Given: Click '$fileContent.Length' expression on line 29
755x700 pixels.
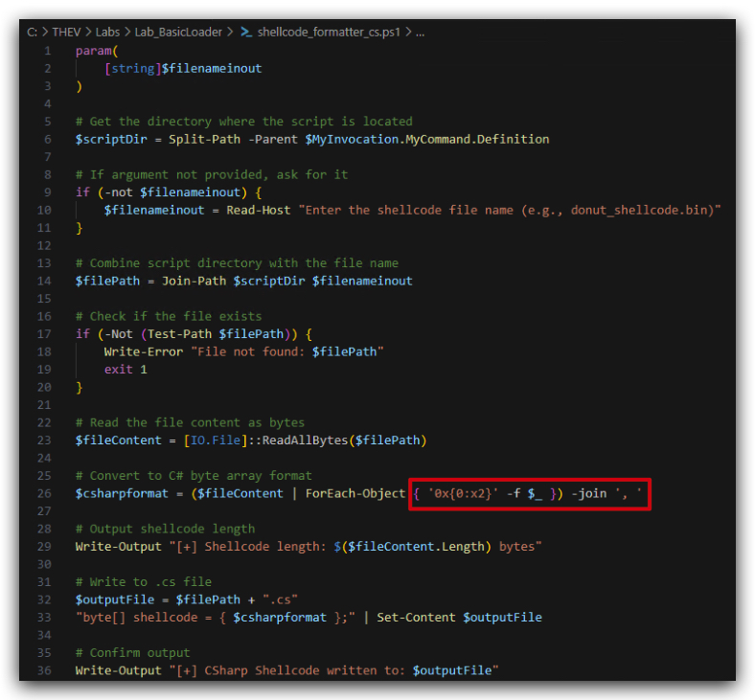Looking at the screenshot, I should pyautogui.click(x=416, y=547).
